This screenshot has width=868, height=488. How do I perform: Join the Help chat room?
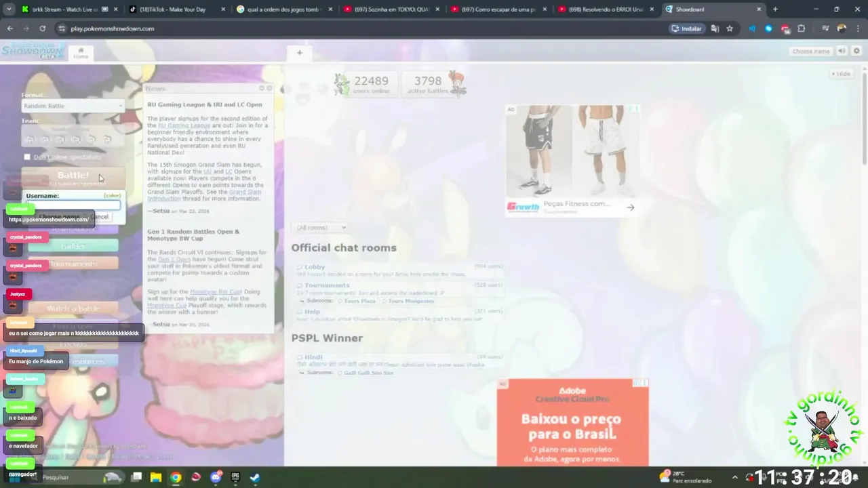[x=400, y=315]
